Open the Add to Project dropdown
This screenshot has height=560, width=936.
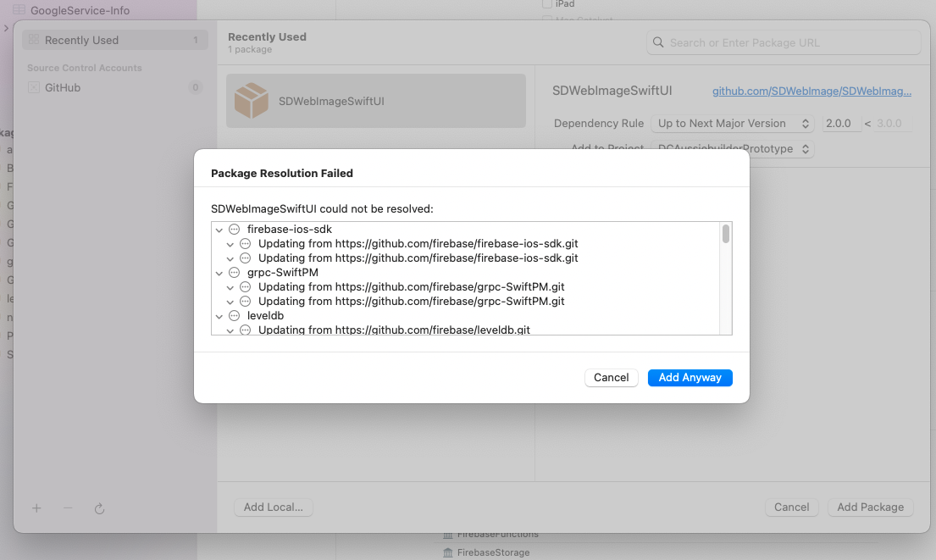pos(733,148)
